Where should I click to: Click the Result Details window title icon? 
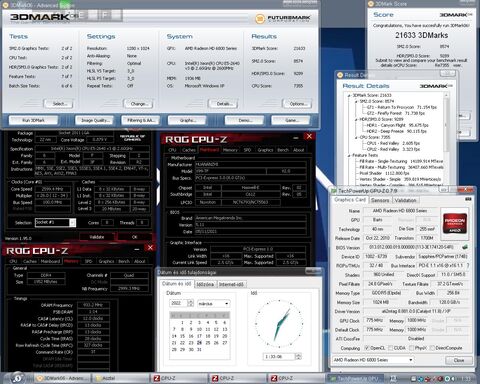pyautogui.click(x=340, y=75)
